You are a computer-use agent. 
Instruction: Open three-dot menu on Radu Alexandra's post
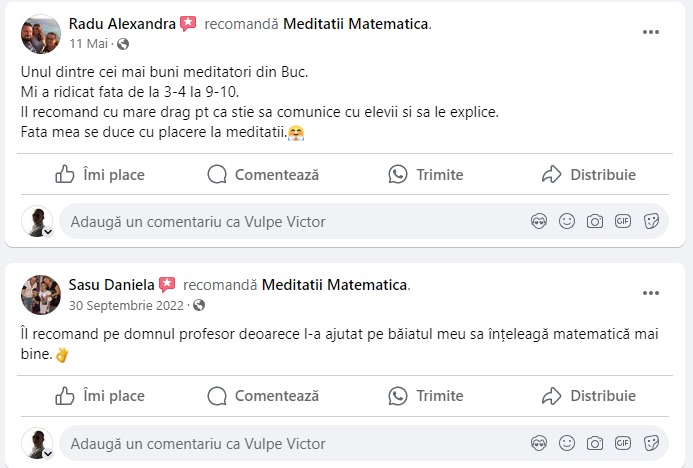tap(651, 32)
